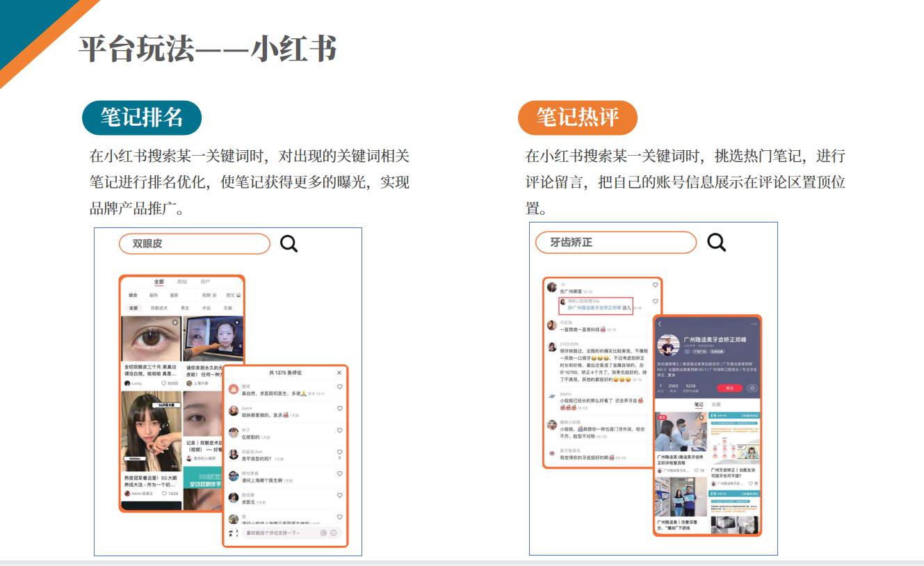
Task: Toggle the heart on the 在广州哪里 comment
Action: point(655,284)
